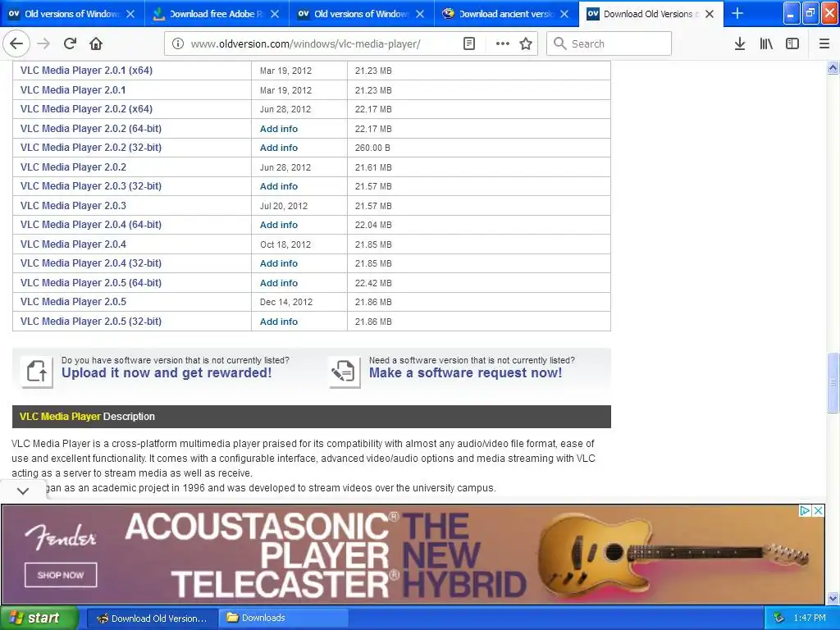This screenshot has height=630, width=840.
Task: Click Add info for VLC 2.0.3 (32-bit)
Action: [x=279, y=186]
